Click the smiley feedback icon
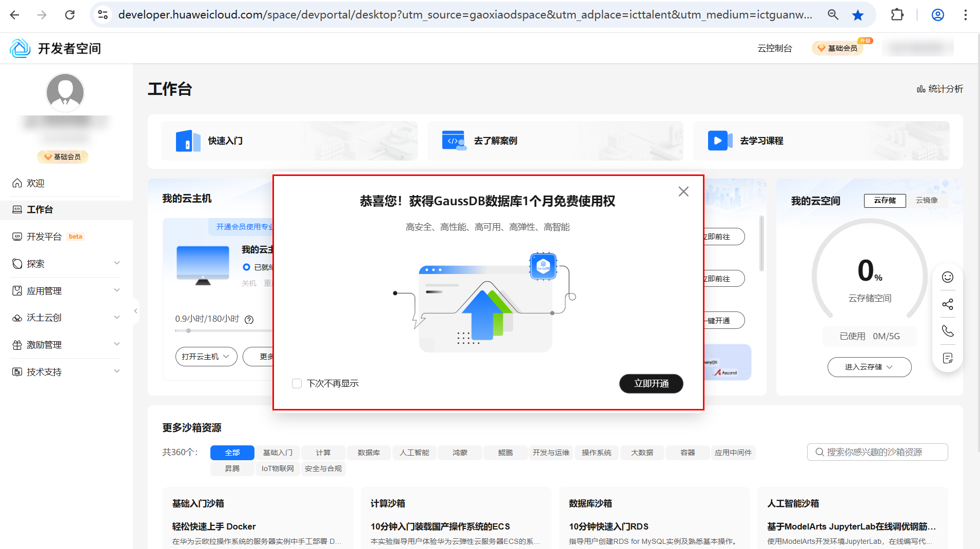This screenshot has width=980, height=549. click(947, 277)
